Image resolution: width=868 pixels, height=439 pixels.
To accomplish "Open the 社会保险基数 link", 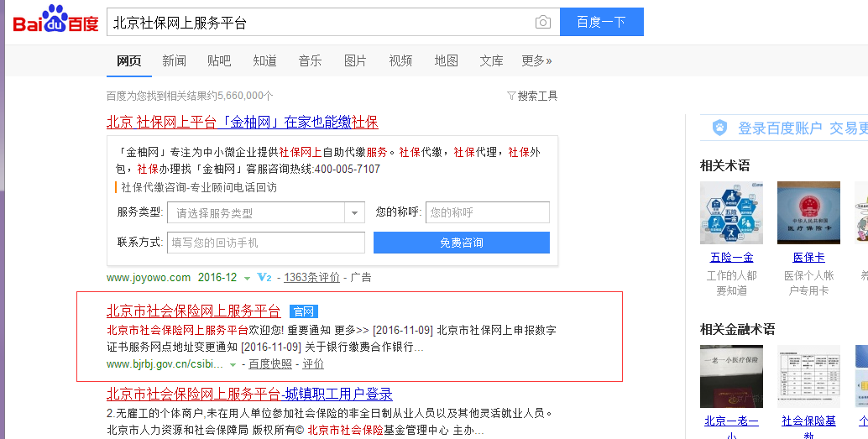I will 808,427.
